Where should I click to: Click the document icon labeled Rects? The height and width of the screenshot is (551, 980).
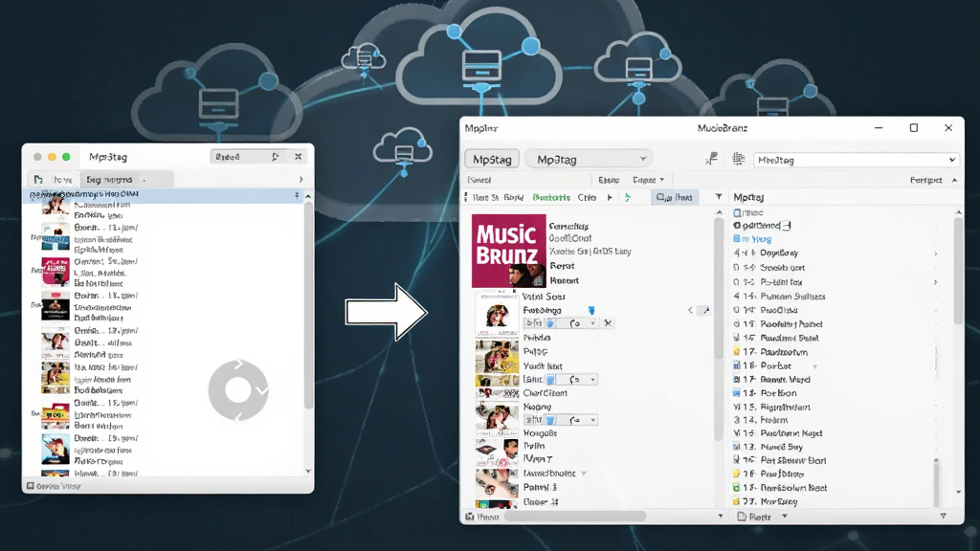(742, 517)
